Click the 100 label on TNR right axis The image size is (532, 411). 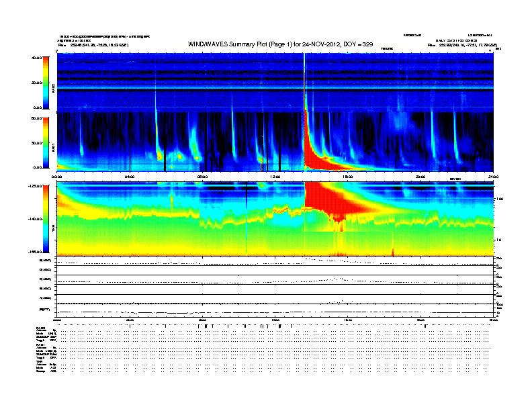point(500,199)
